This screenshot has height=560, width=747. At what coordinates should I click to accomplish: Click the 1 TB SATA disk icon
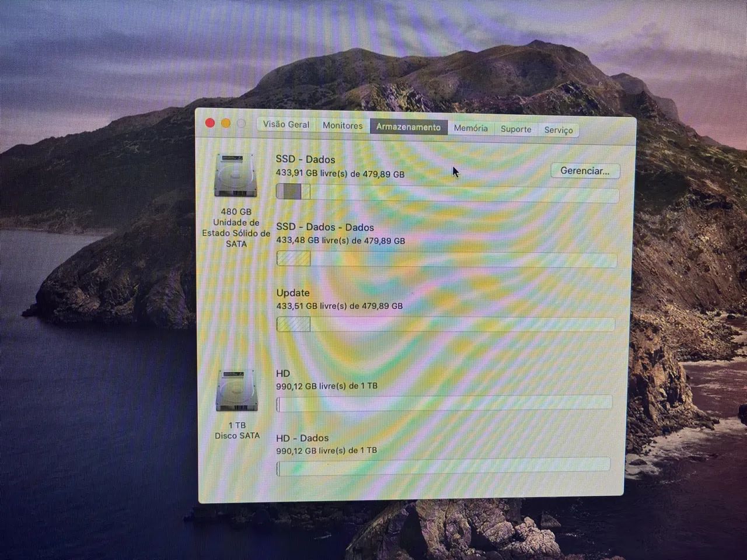(236, 391)
